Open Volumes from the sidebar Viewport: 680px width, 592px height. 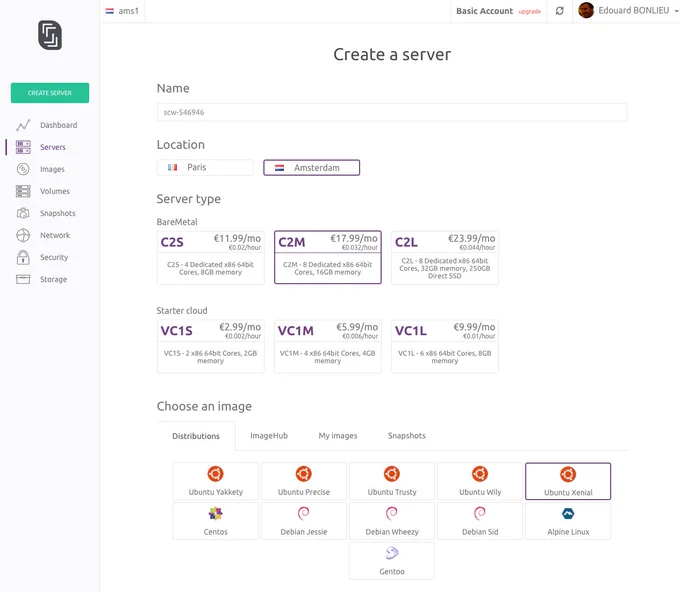click(55, 191)
